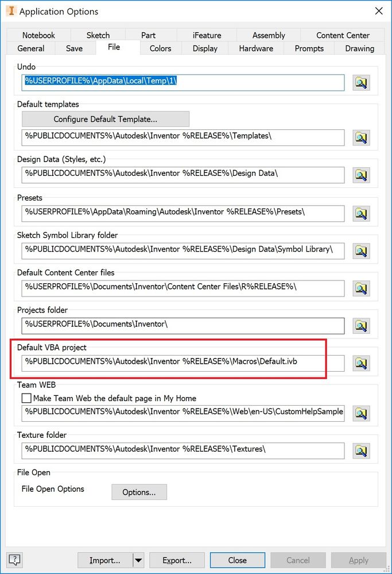Screen dimensions: 392x574
Task: Click the Projects folder path field
Action: tap(183, 326)
